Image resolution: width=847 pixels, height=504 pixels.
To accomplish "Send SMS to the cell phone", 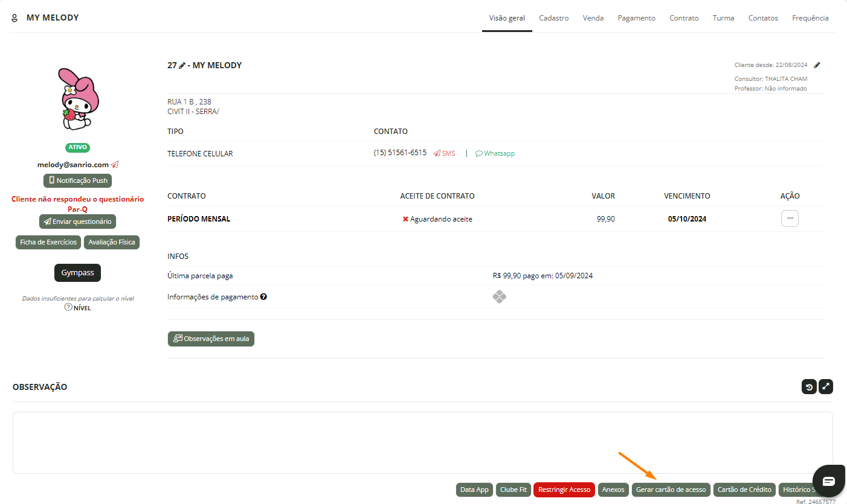I will 444,153.
